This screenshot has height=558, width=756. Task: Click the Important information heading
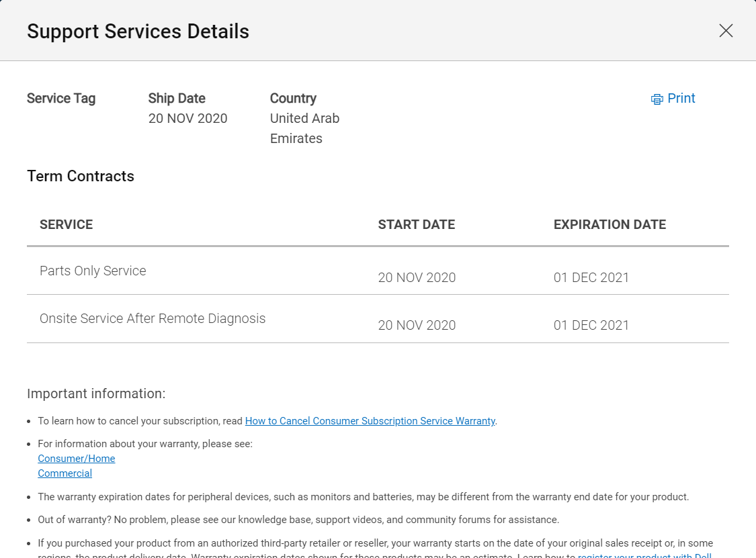pyautogui.click(x=96, y=393)
